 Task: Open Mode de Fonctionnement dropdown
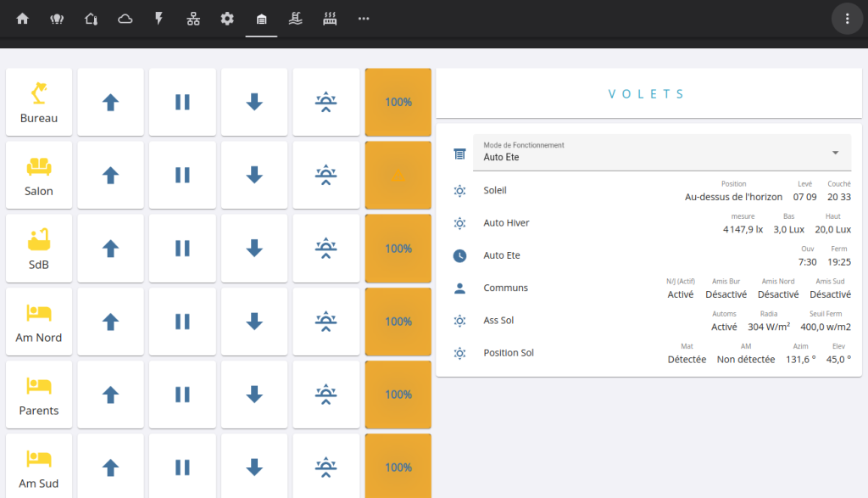(662, 153)
